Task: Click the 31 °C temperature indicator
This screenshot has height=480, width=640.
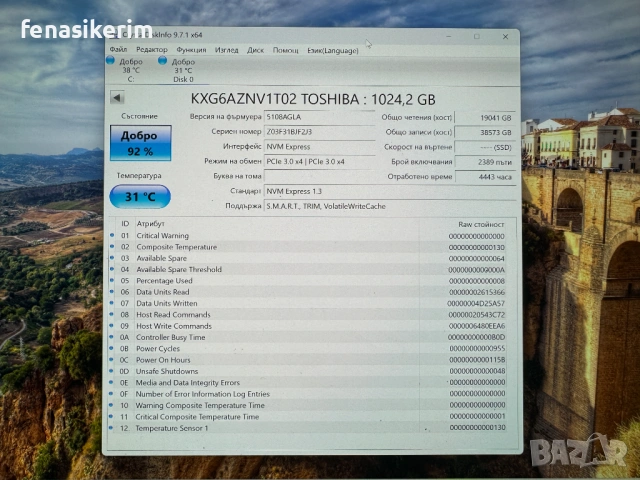Action: pyautogui.click(x=140, y=196)
